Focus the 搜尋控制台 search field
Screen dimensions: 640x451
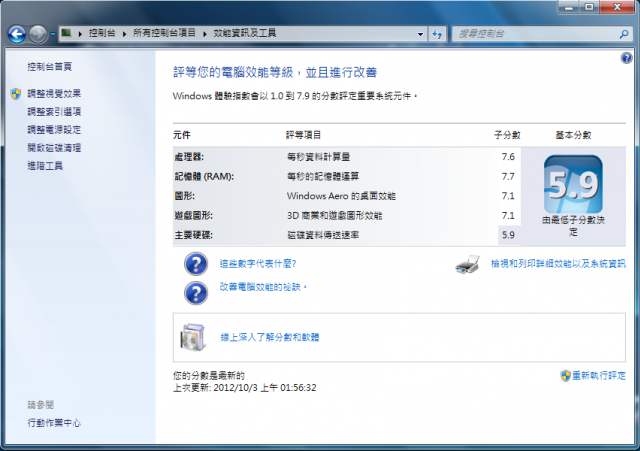pyautogui.click(x=537, y=34)
